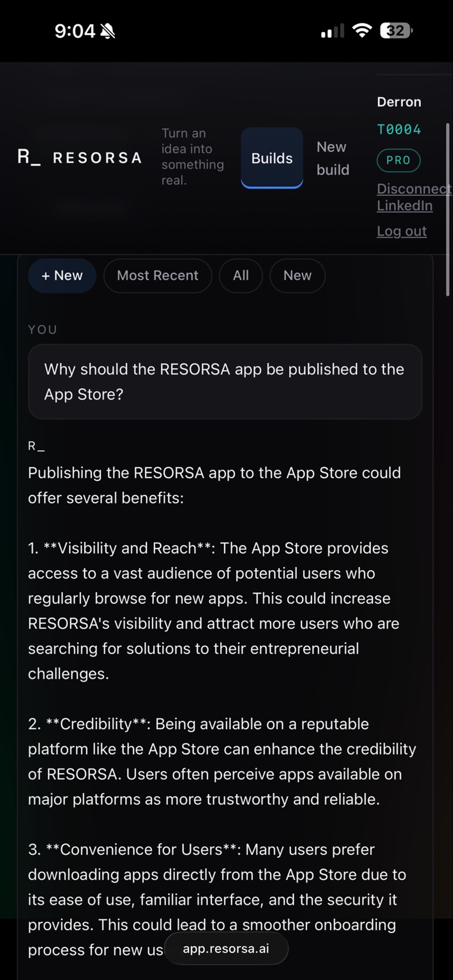Click the 'Turn an idea into something real.' tagline
Image resolution: width=453 pixels, height=980 pixels.
coord(193,157)
